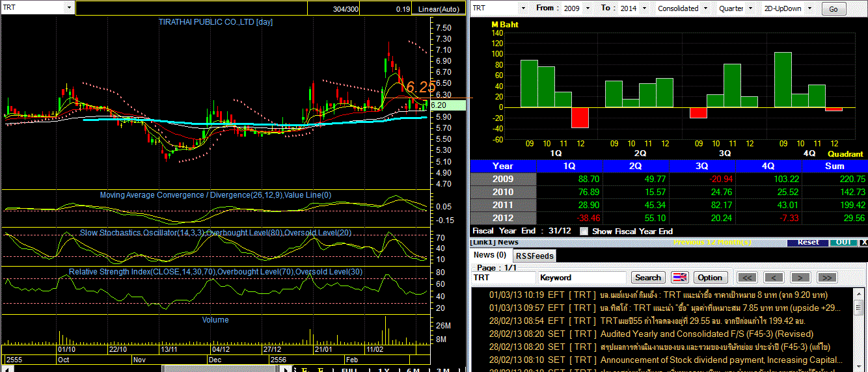Click the Relative Strength Index title label

click(x=215, y=271)
